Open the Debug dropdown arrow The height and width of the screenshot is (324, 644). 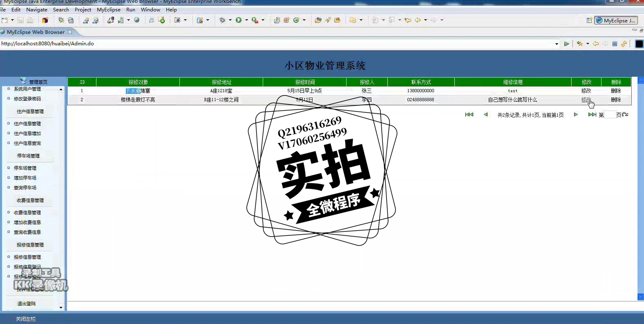coord(230,20)
